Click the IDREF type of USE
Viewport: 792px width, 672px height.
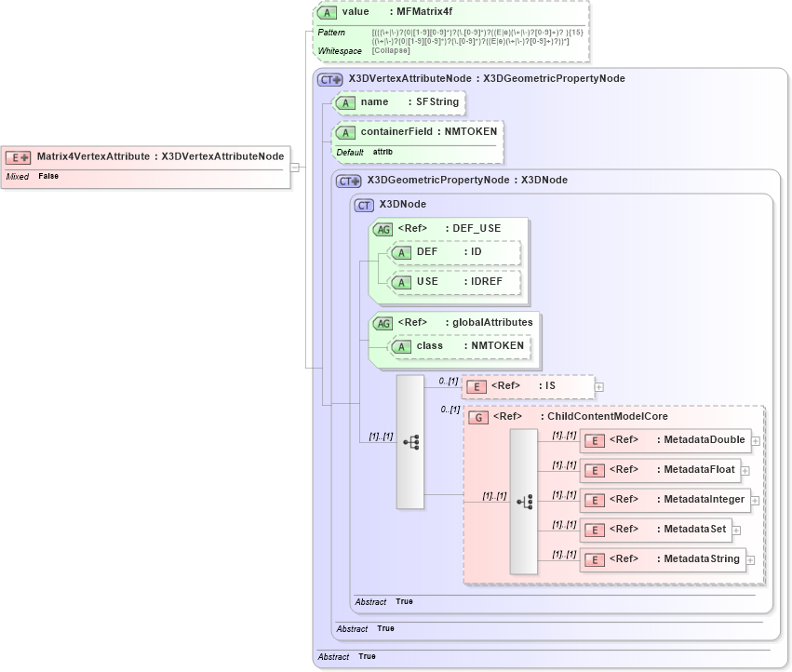[487, 281]
